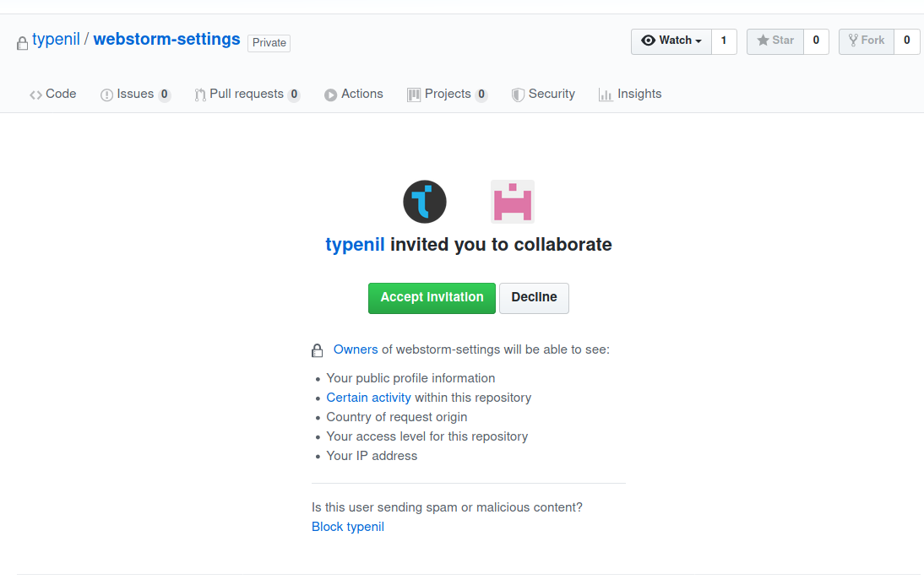Switch to the Insights tab
The height and width of the screenshot is (585, 924).
point(630,95)
